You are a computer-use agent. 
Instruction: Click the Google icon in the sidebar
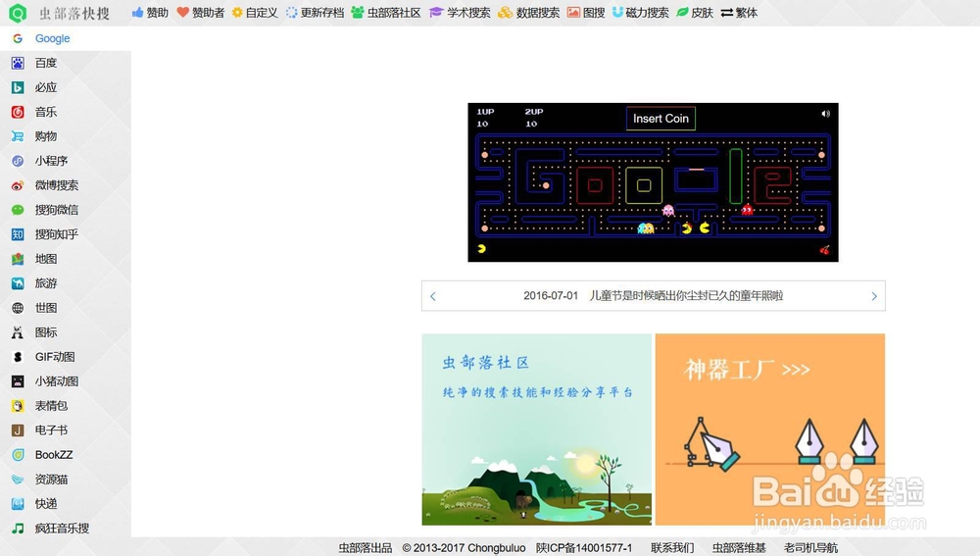18,39
